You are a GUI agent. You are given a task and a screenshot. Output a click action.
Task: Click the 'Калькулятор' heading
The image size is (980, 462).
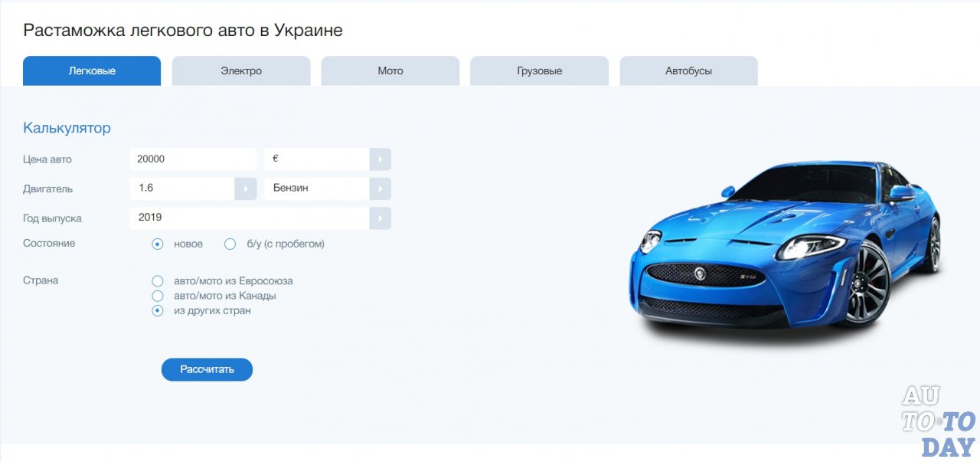pyautogui.click(x=67, y=128)
